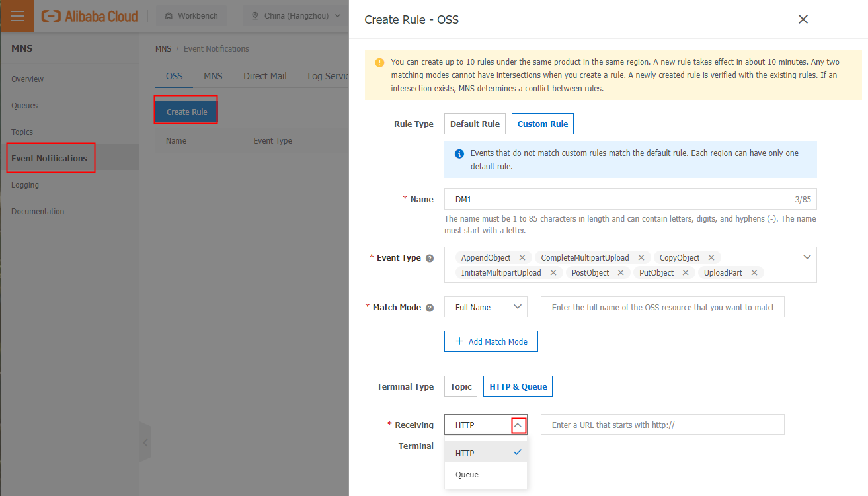This screenshot has height=496, width=868.
Task: Open the Workbench button in the top bar
Action: [191, 16]
